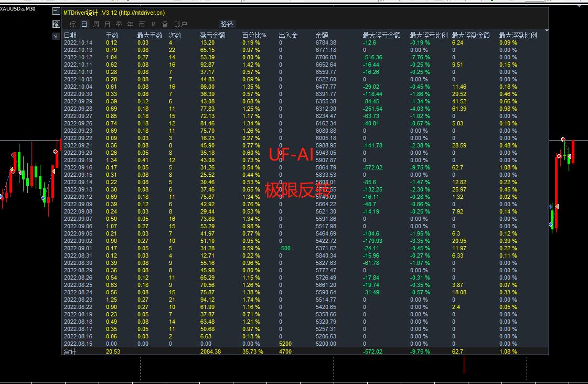Select the 2022.09.01 date row
Viewport: 588px width, 384px height.
[x=78, y=248]
